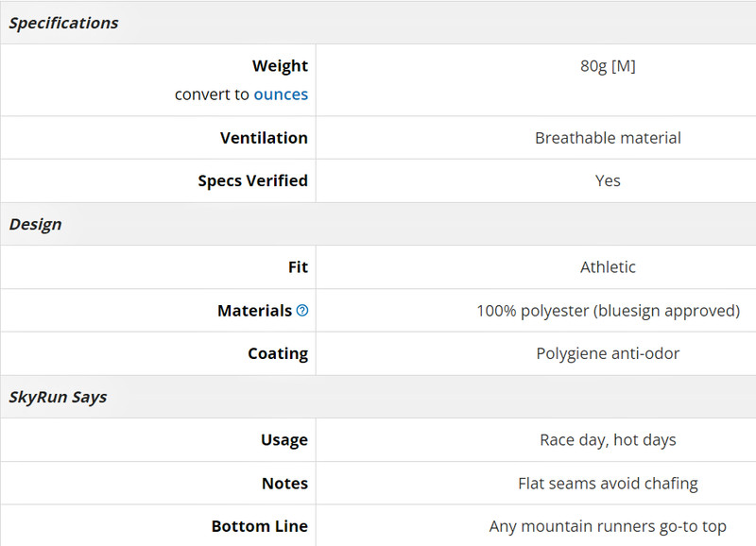The width and height of the screenshot is (756, 546).
Task: Select the 100% polyester materials value
Action: [x=608, y=311]
